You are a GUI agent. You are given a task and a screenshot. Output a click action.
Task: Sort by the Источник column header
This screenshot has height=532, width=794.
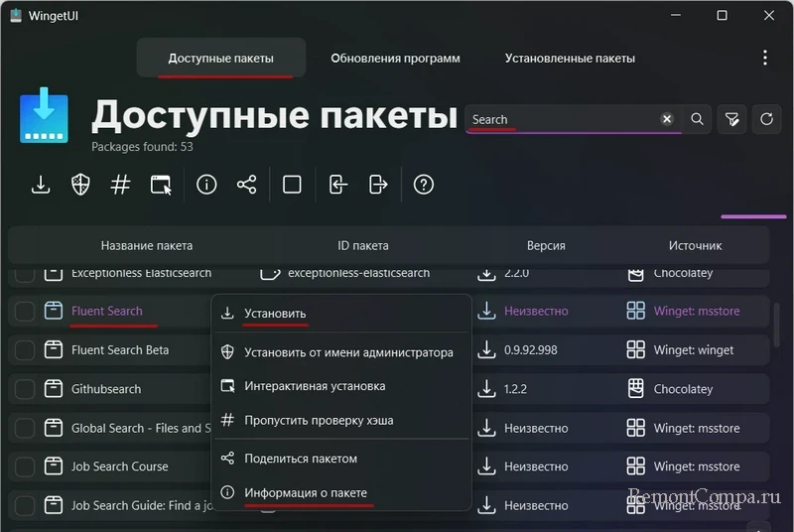click(x=695, y=245)
